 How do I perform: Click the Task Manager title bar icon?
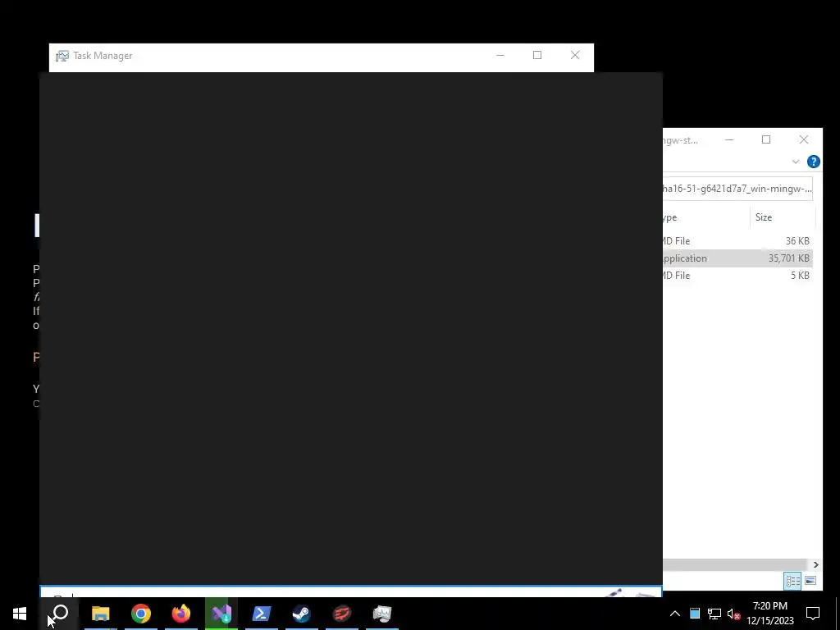coord(62,56)
